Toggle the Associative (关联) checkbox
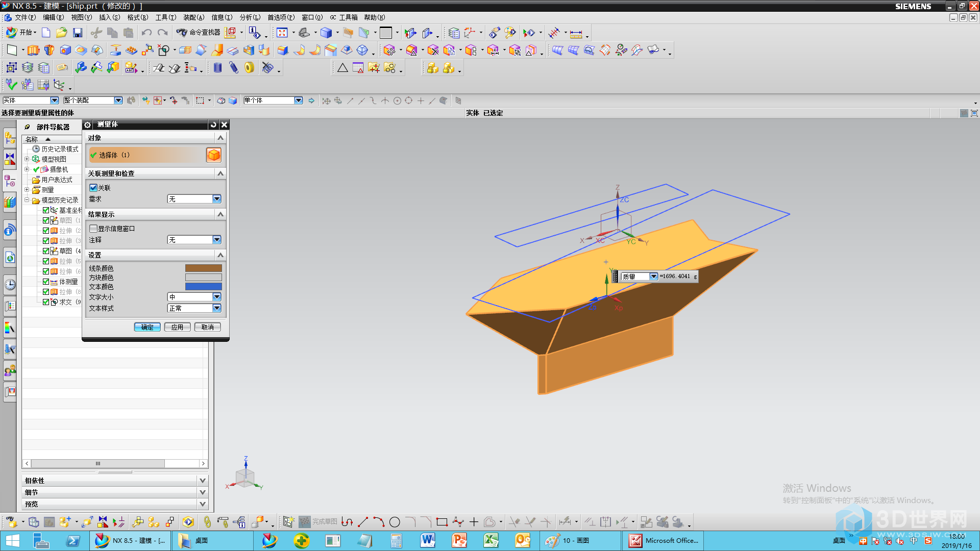The width and height of the screenshot is (980, 551). (93, 188)
